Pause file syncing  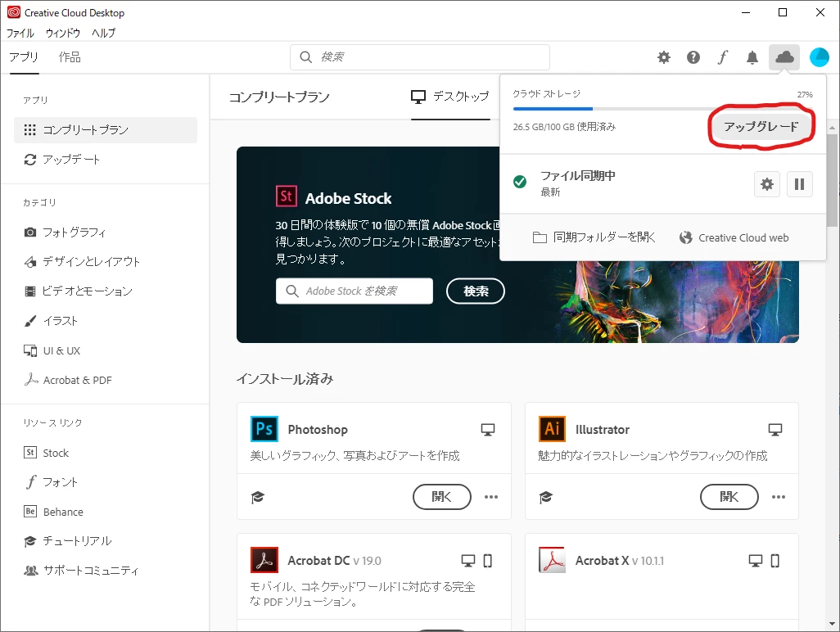click(799, 184)
